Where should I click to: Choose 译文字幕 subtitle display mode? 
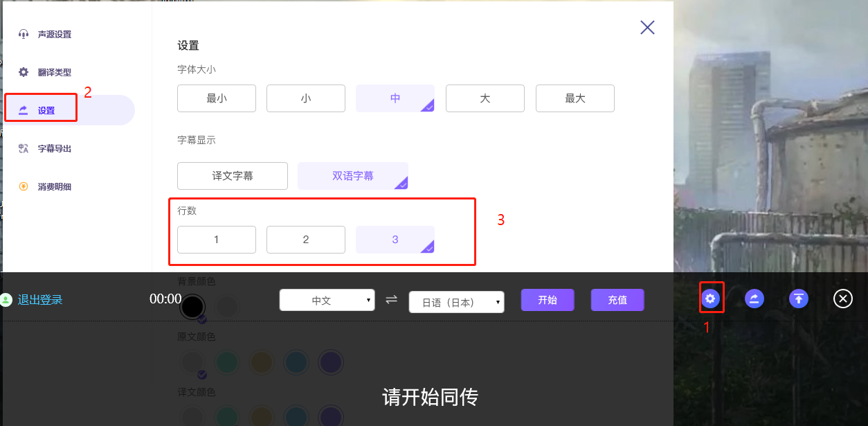click(233, 176)
